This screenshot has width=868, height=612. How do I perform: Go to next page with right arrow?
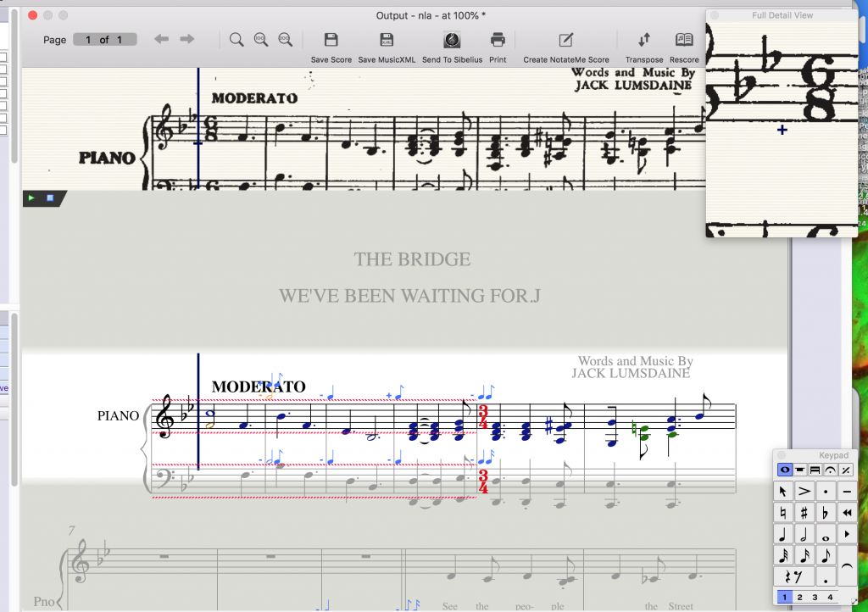coord(187,39)
